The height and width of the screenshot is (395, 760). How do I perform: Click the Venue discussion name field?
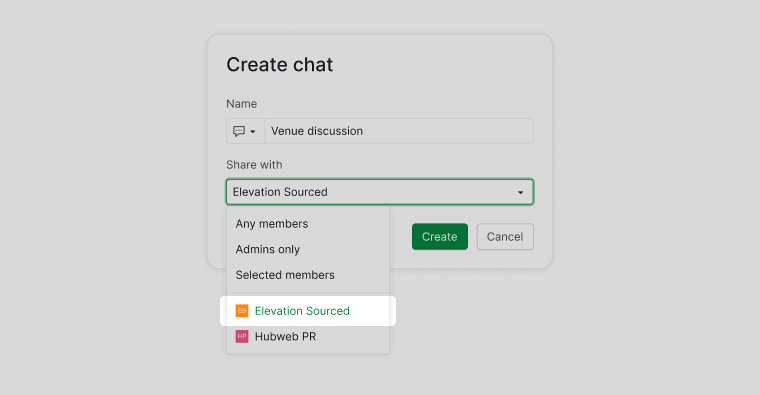click(399, 131)
